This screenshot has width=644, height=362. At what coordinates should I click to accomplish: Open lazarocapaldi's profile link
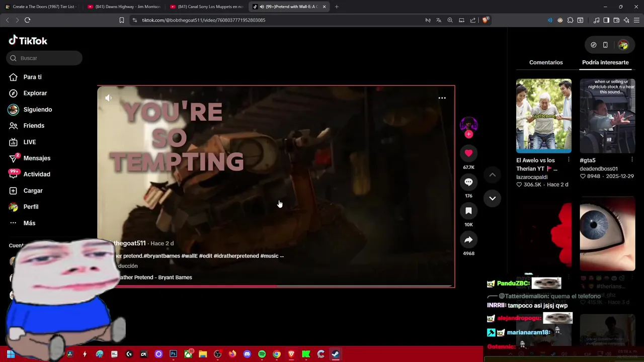point(532,177)
